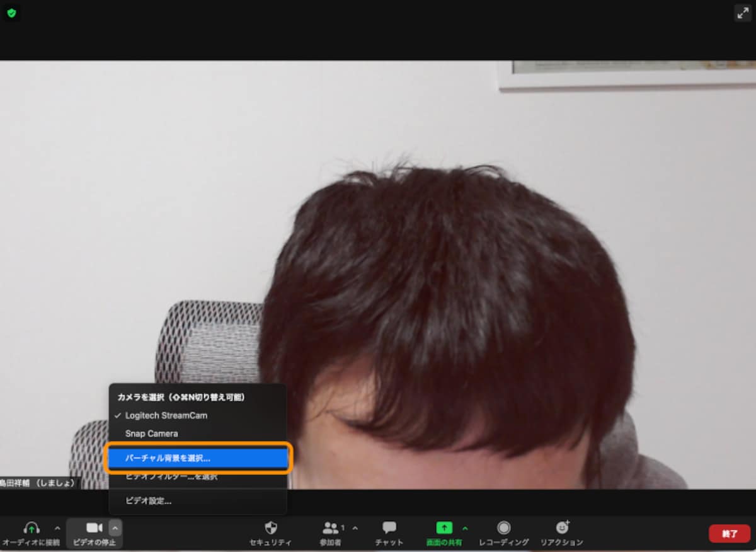Viewport: 756px width, 552px height.
Task: Stop video with the camera icon
Action: coord(94,527)
